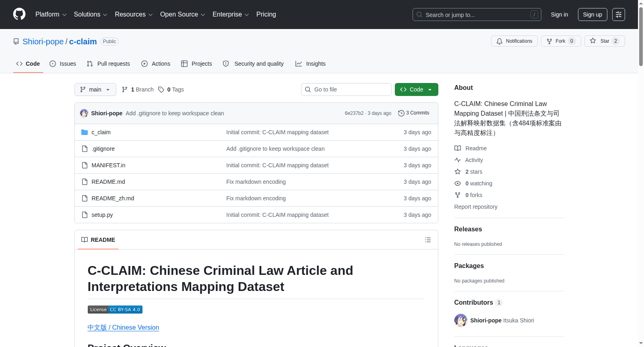Open the Contributors heading link
Image resolution: width=644 pixels, height=347 pixels.
point(478,302)
